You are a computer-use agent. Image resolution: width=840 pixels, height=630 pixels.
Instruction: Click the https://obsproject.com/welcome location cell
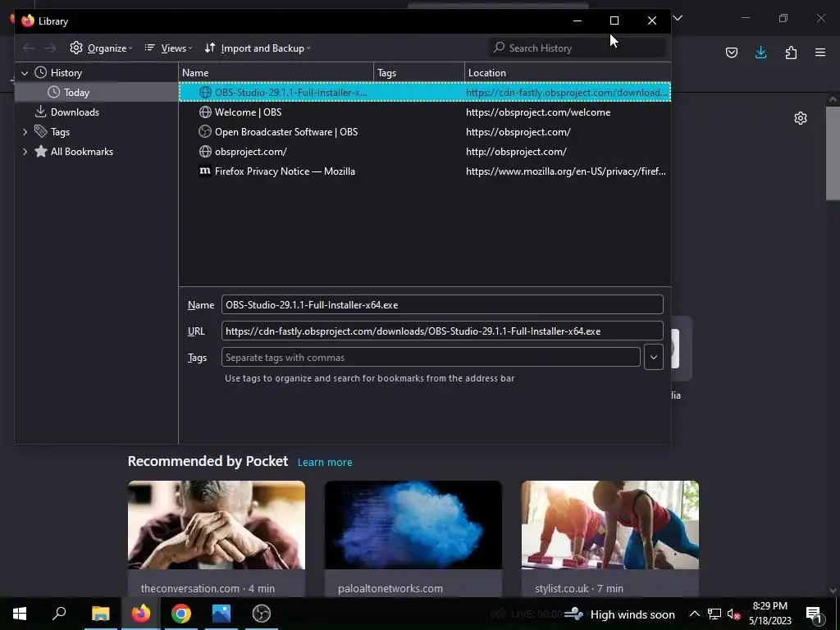538,112
